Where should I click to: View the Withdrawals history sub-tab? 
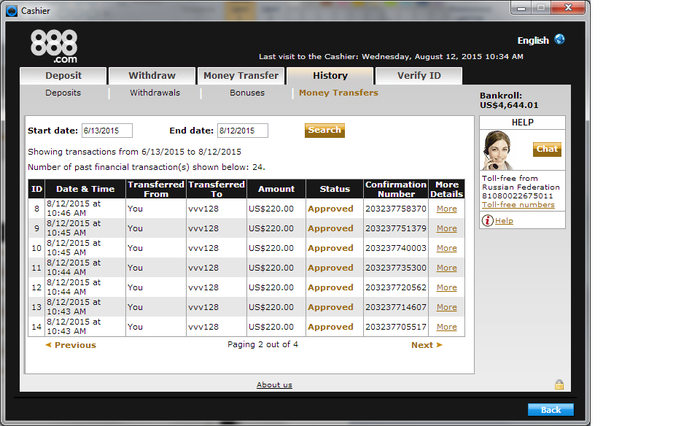pos(155,93)
